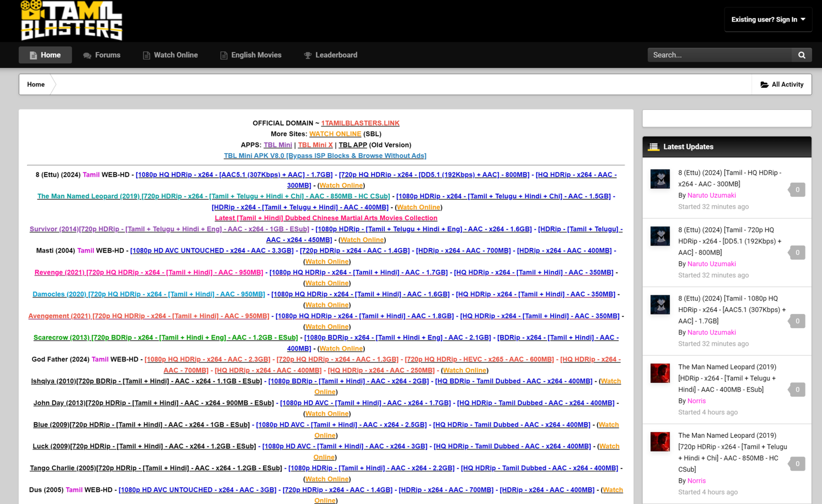Image resolution: width=822 pixels, height=504 pixels.
Task: Open God Father 1080p HQ HDRip 2.3GB link
Action: [x=208, y=359]
